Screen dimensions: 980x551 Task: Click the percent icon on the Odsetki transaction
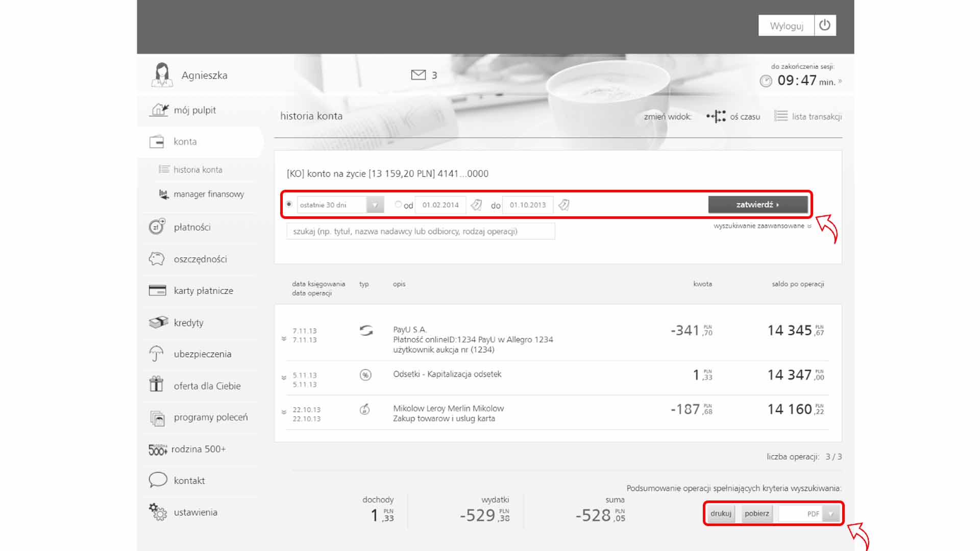[x=365, y=375]
